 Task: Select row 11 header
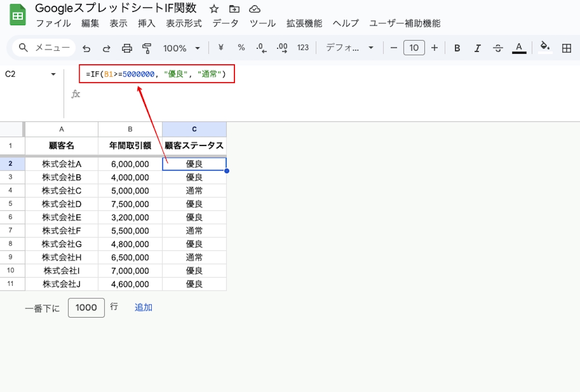(11, 284)
